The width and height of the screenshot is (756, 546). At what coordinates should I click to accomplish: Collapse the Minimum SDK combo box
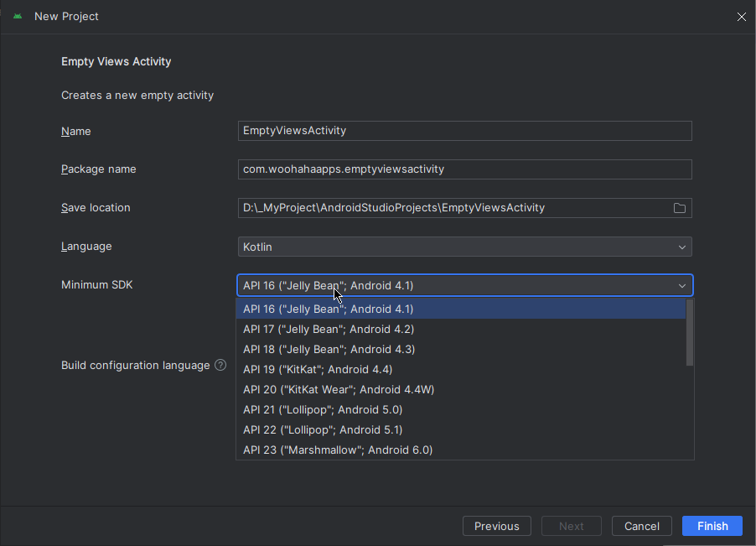click(x=681, y=285)
